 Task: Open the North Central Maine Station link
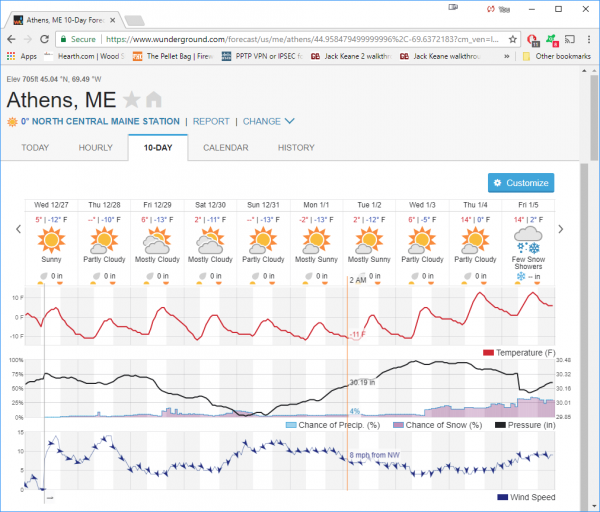100,122
